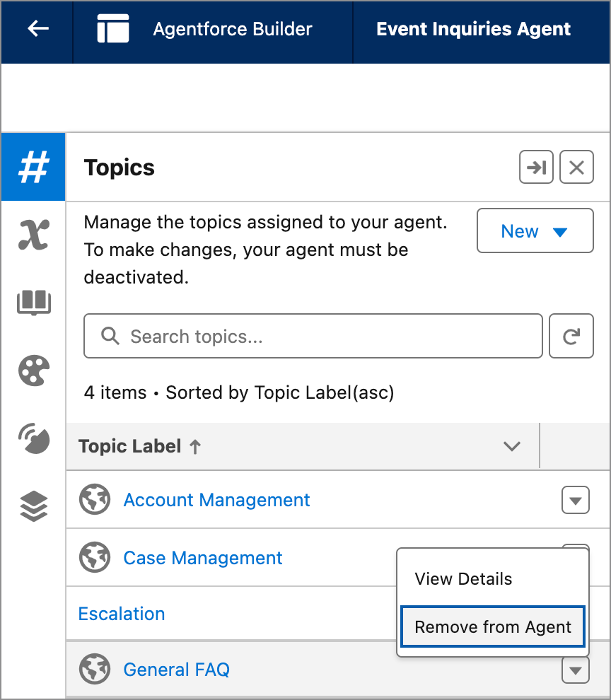
Task: Open the Account Management topic link
Action: (x=216, y=500)
